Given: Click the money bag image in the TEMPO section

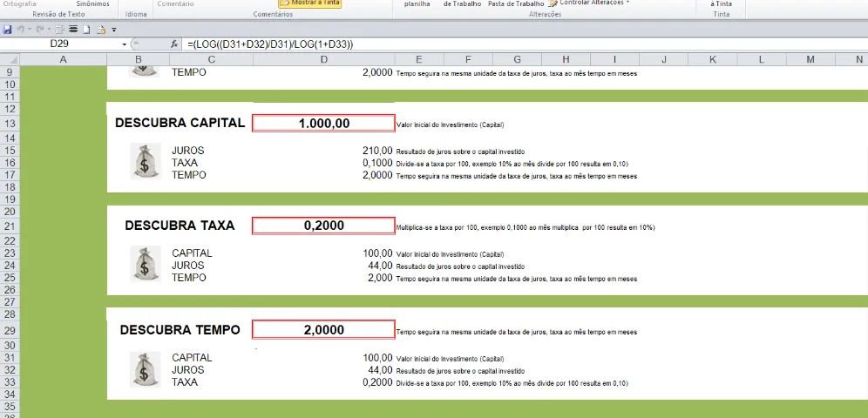Looking at the screenshot, I should (145, 369).
